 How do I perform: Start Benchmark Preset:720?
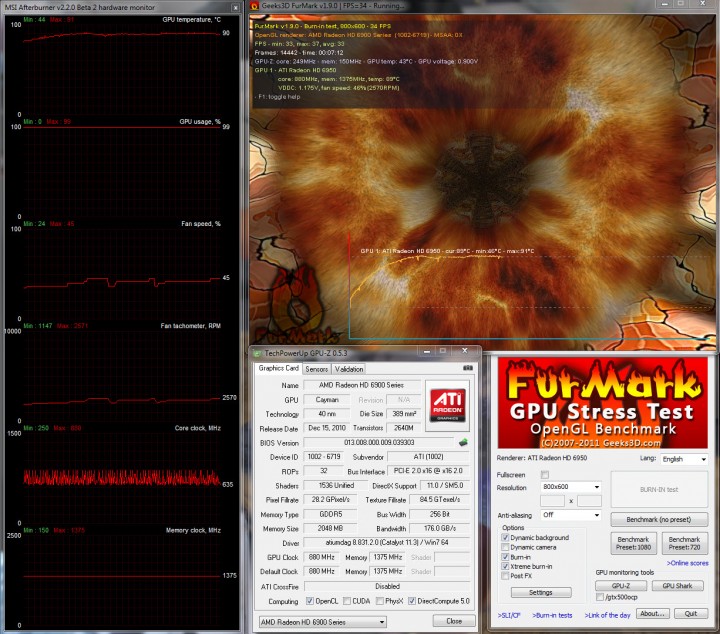pos(685,543)
